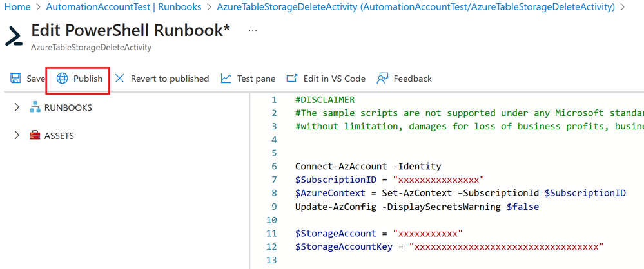Click the $false value on line 9
This screenshot has width=644, height=269.
click(x=522, y=207)
